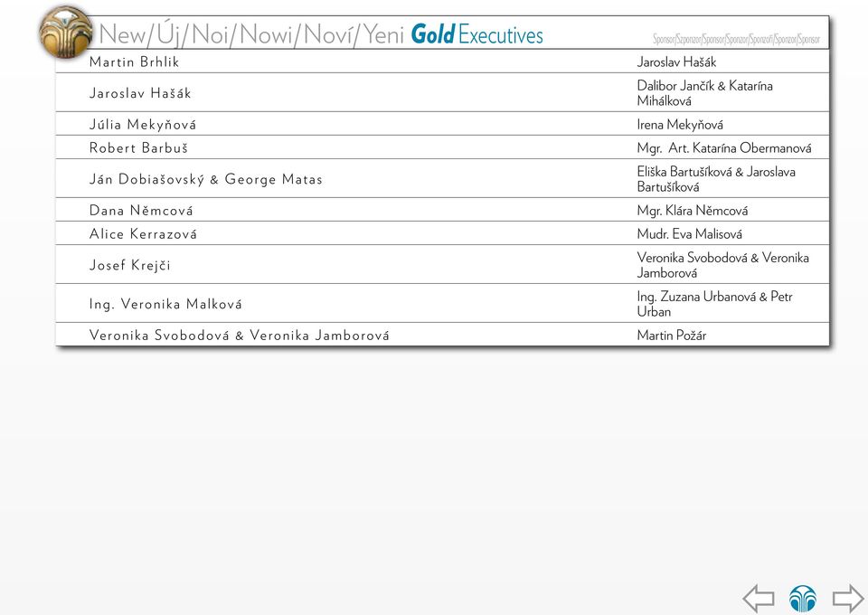Select sponsor Irena Mekyňová

click(680, 125)
